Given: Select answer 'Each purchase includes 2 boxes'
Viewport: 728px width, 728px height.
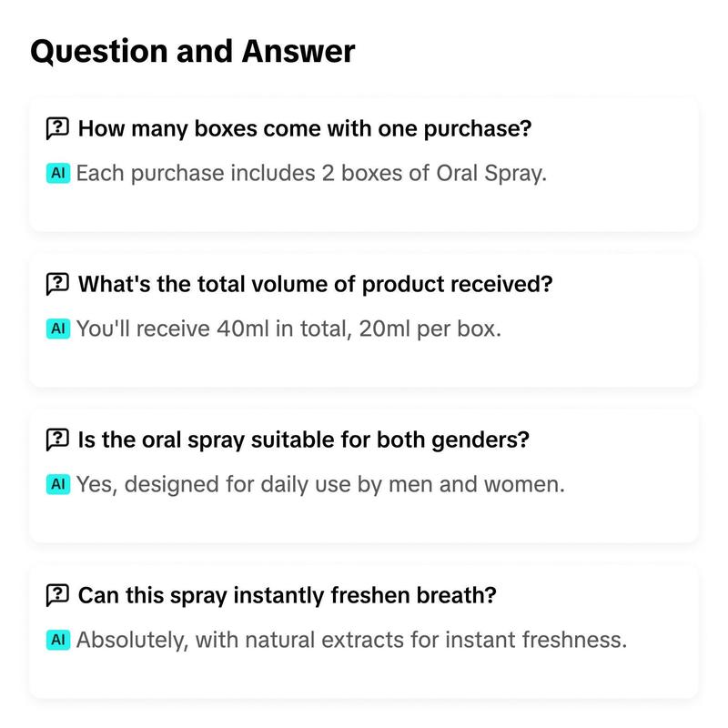Looking at the screenshot, I should 311,174.
